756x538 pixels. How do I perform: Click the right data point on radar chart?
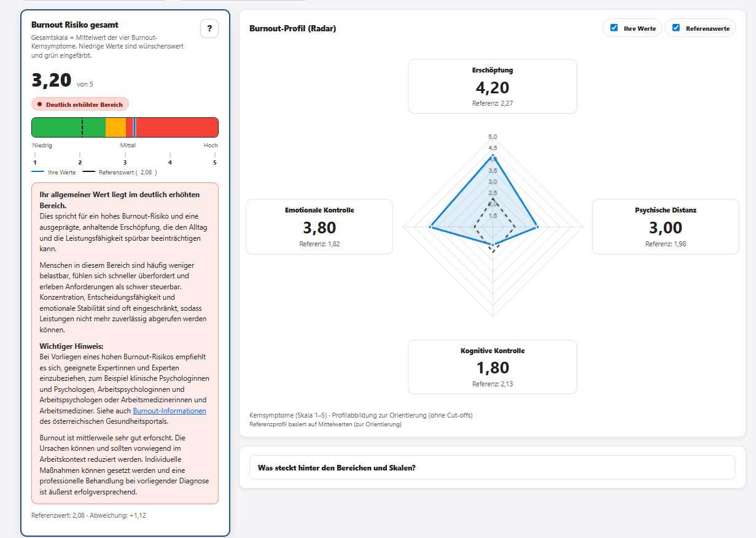point(537,227)
